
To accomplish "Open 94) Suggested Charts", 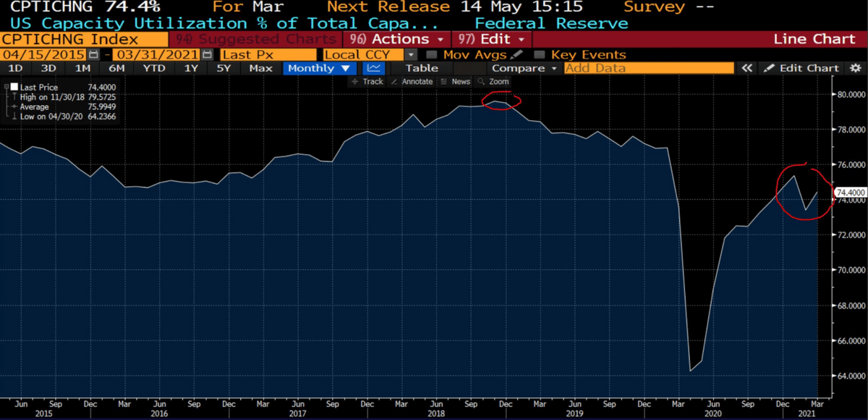I will 255,39.
